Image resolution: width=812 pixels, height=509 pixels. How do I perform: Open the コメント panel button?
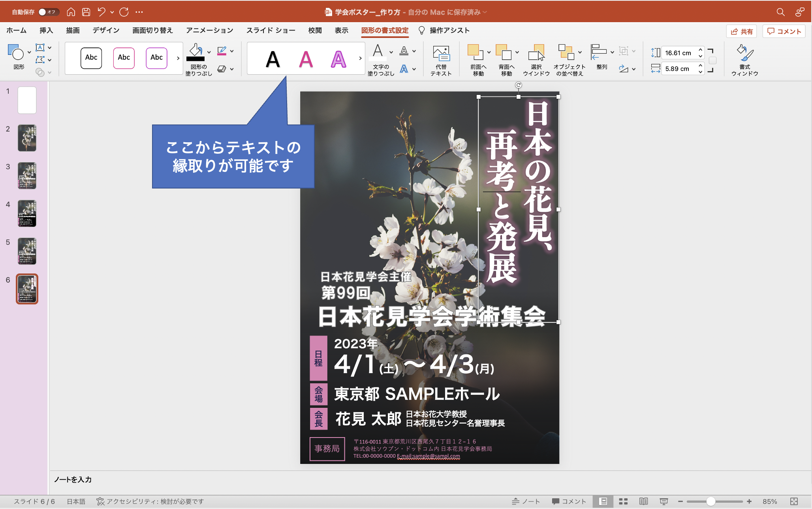(x=784, y=31)
